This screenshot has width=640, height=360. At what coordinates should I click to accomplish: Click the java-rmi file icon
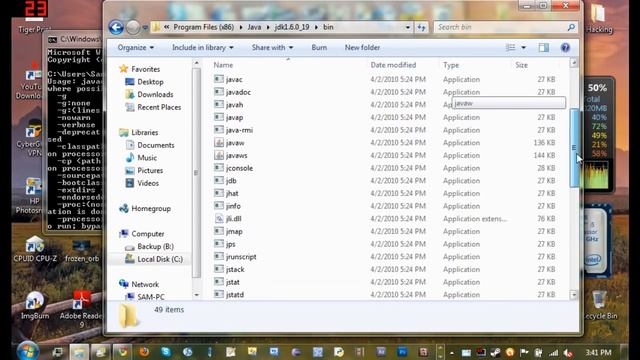[x=219, y=130]
